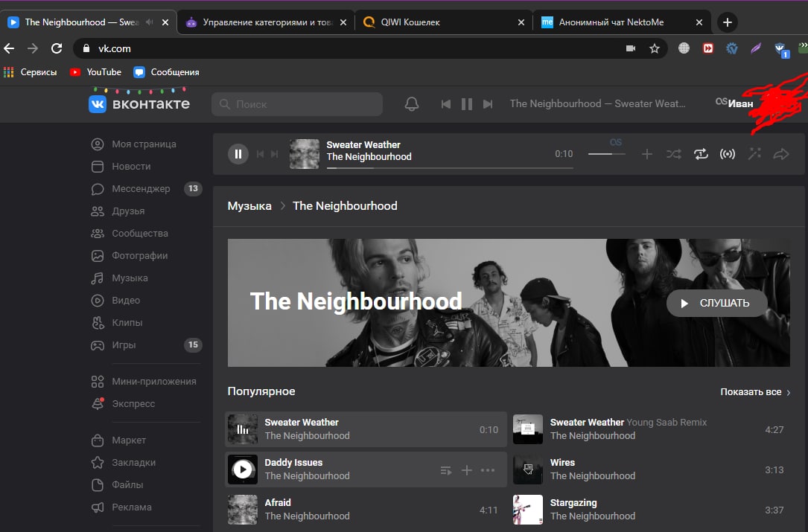808x532 pixels.
Task: Pause Sweater Weather with the round pause button
Action: point(238,154)
